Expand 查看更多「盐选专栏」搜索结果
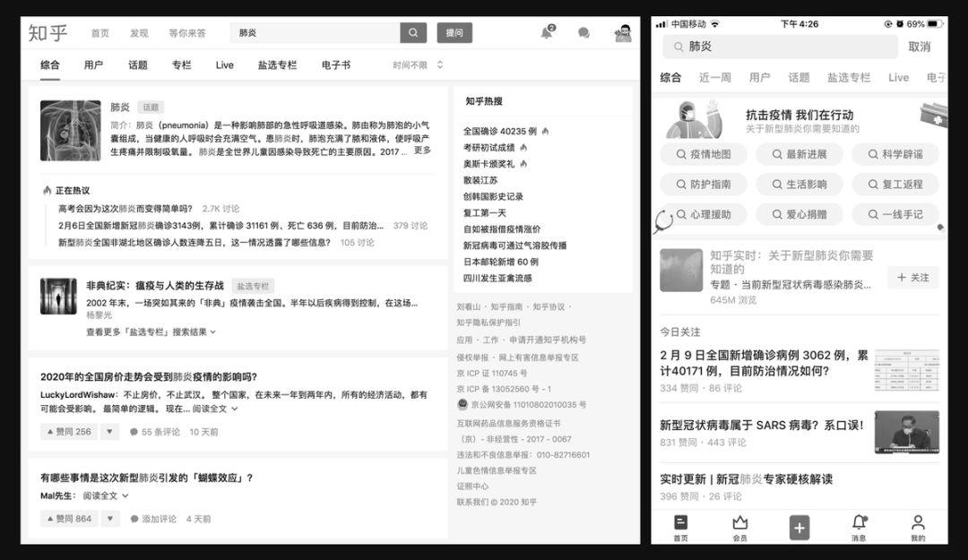Viewport: 968px width, 560px height. [x=151, y=332]
